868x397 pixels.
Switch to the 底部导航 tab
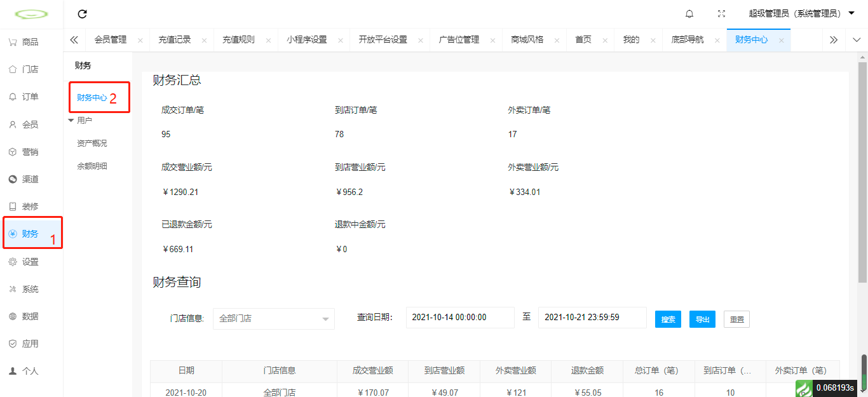pos(688,39)
